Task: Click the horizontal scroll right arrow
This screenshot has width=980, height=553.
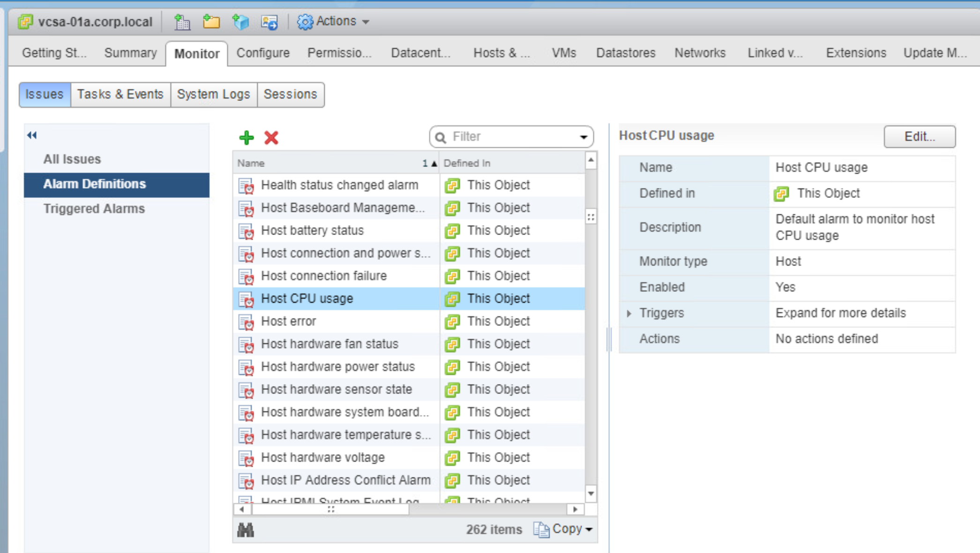Action: tap(575, 509)
